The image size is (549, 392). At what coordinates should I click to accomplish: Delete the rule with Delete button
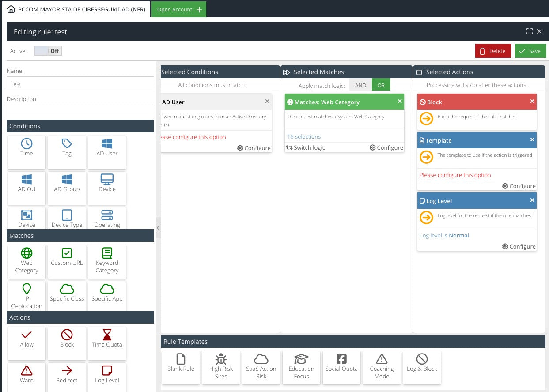tap(493, 51)
